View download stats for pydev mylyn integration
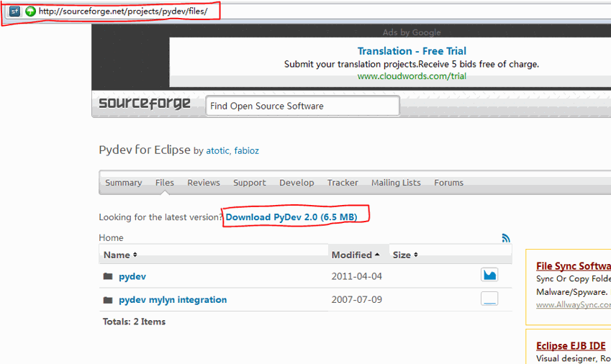The height and width of the screenshot is (364, 611). pyautogui.click(x=489, y=299)
